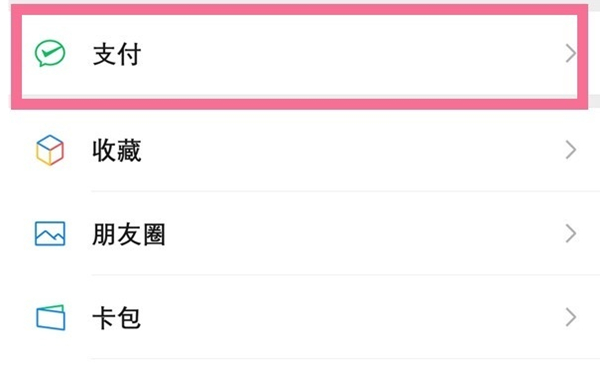Tap empty space in the 卡包 row

pos(344,318)
